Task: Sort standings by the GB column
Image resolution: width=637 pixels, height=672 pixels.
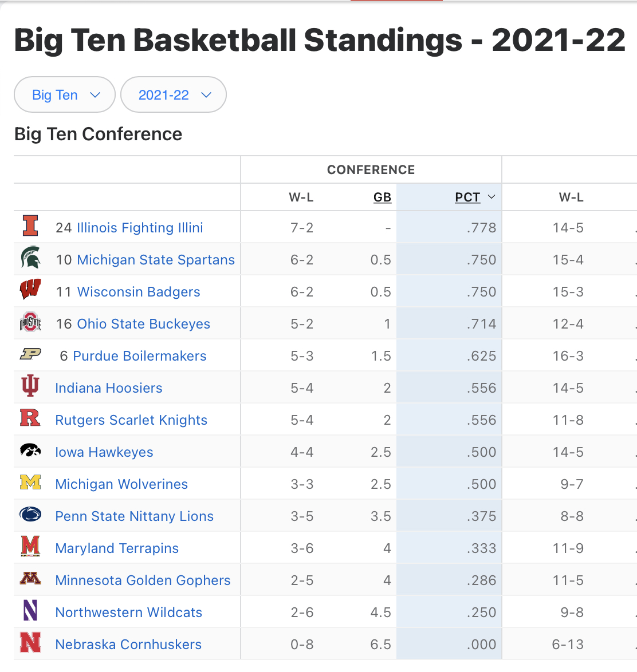Action: click(x=382, y=197)
